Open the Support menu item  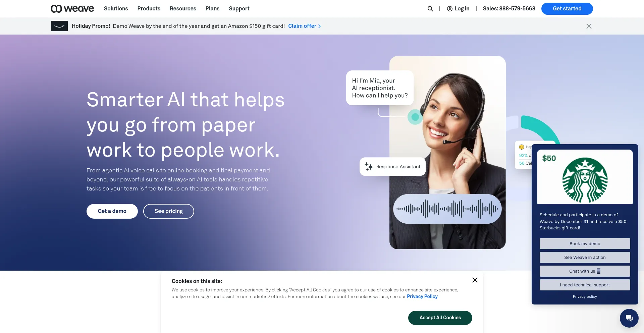coord(239,9)
